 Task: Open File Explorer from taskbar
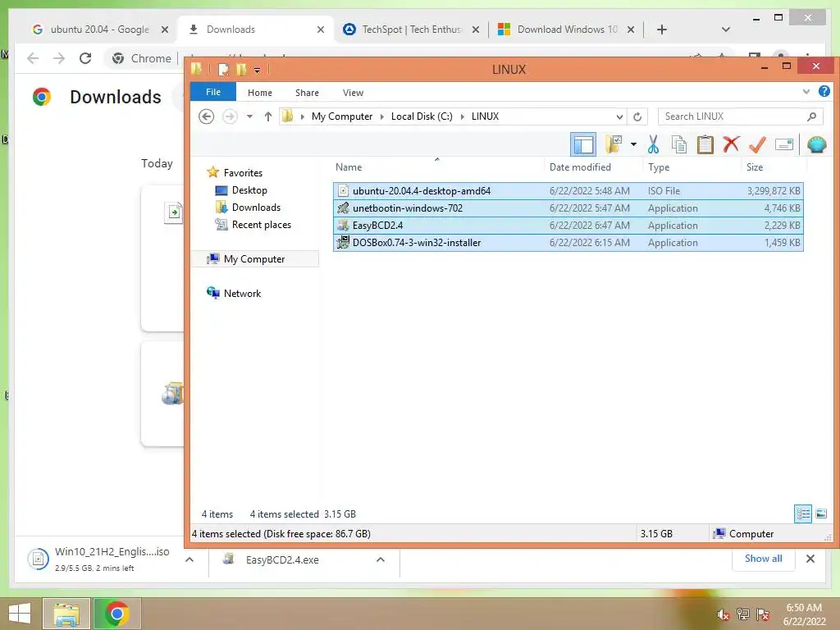66,614
